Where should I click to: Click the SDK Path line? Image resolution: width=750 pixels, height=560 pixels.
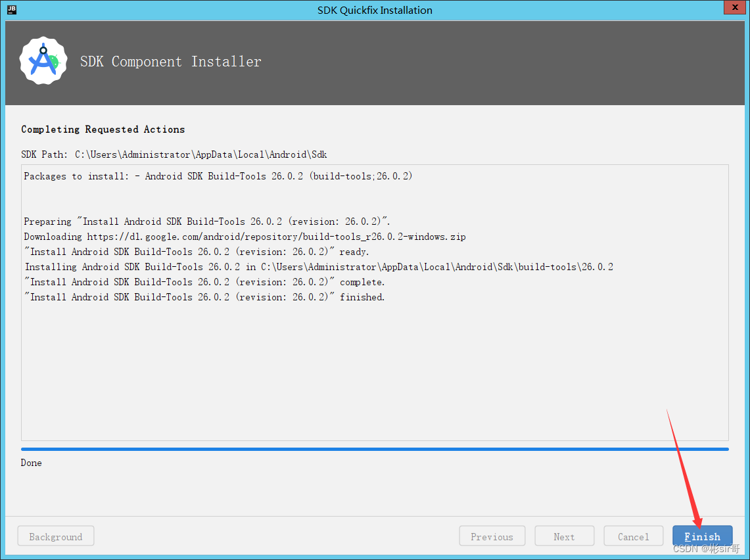pos(174,154)
